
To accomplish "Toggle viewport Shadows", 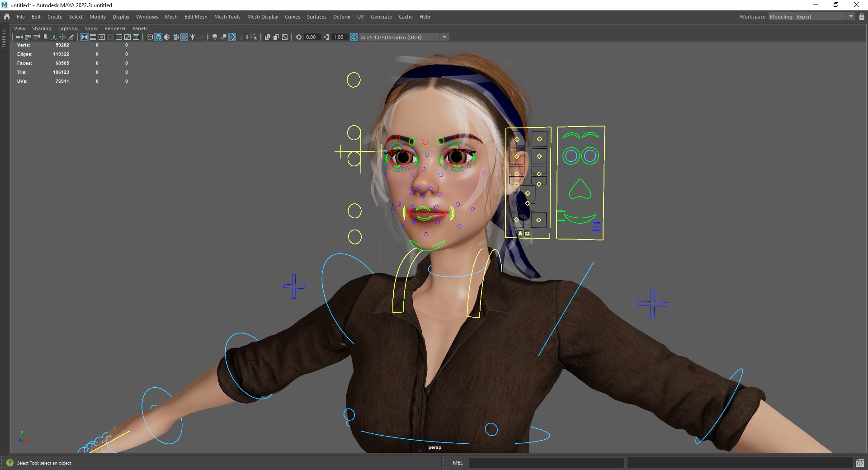I will pyautogui.click(x=201, y=37).
